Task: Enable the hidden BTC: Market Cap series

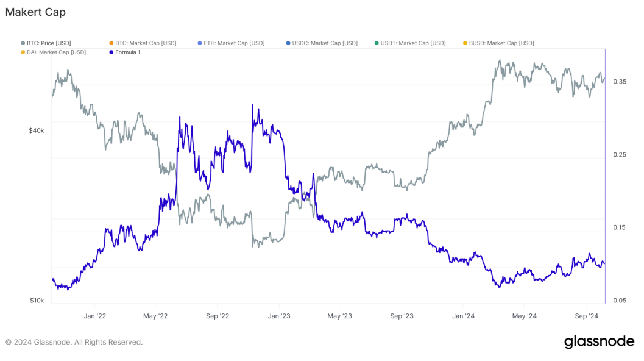Action: point(146,43)
